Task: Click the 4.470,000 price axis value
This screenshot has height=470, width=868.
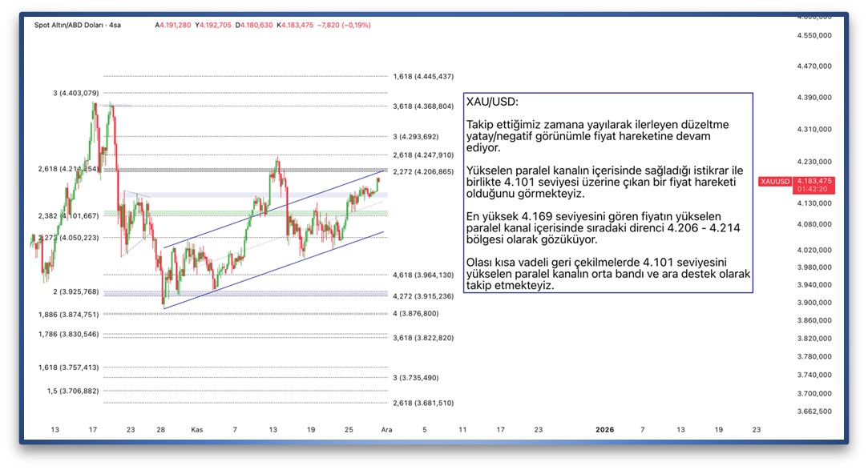Action: pyautogui.click(x=813, y=66)
